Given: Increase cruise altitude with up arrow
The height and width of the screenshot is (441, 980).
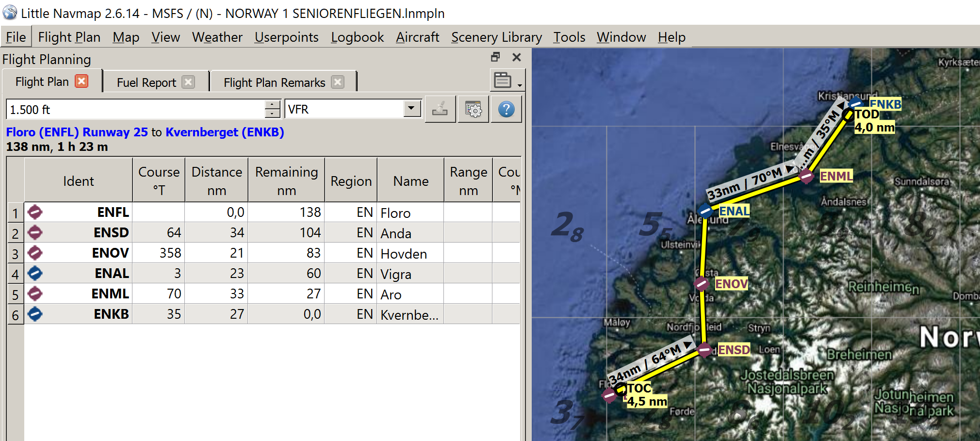Looking at the screenshot, I should point(273,105).
